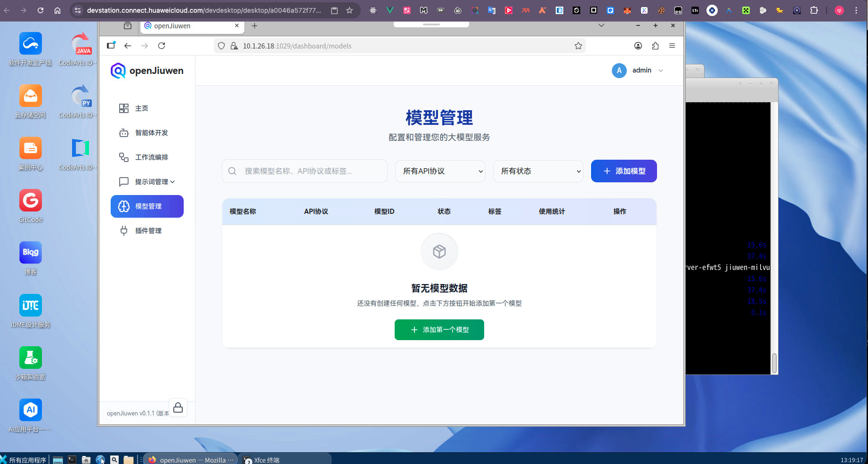Click Firefox reload button
This screenshot has width=868, height=464.
coord(162,46)
